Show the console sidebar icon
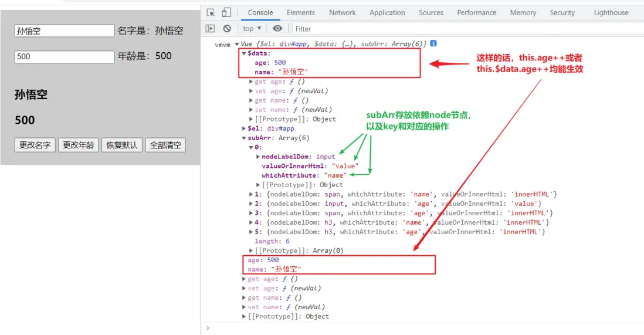This screenshot has width=644, height=335. (211, 28)
